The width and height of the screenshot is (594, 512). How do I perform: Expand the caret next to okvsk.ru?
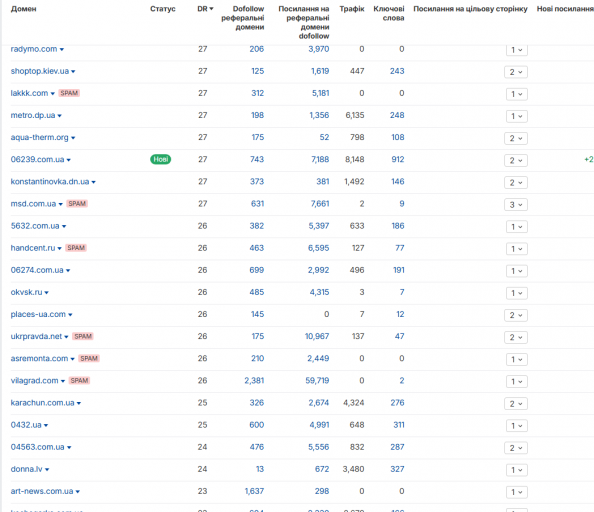pyautogui.click(x=47, y=293)
